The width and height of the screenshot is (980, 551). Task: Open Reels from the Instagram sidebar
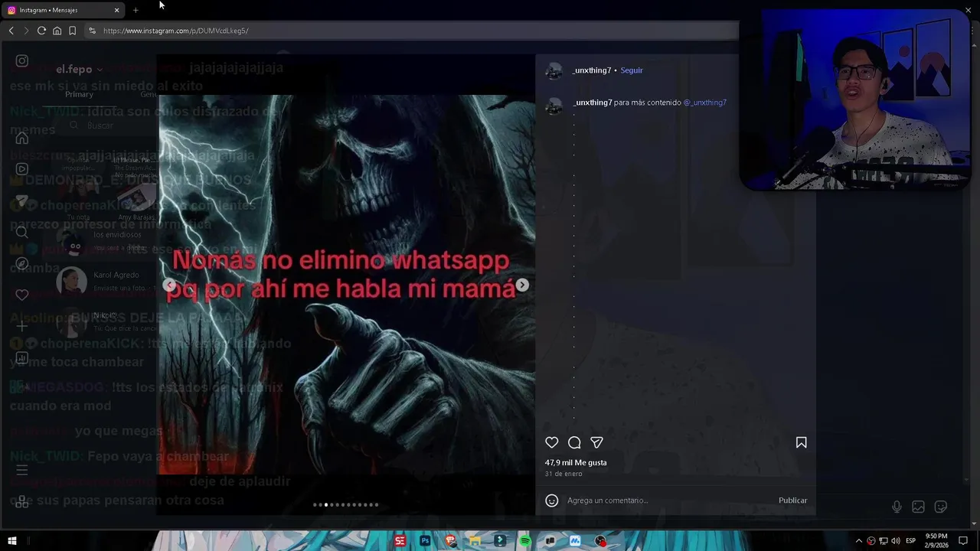(x=22, y=169)
